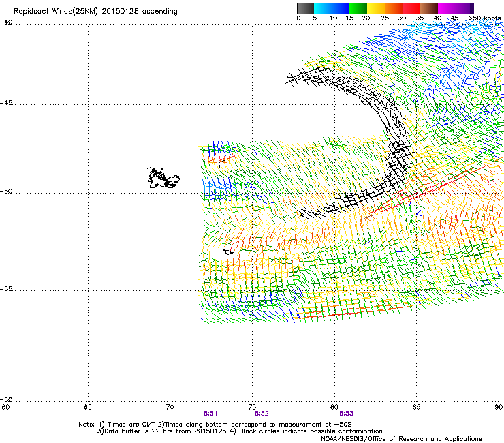Click the '10' legend scale label
This screenshot has width=504, height=443.
pyautogui.click(x=333, y=18)
